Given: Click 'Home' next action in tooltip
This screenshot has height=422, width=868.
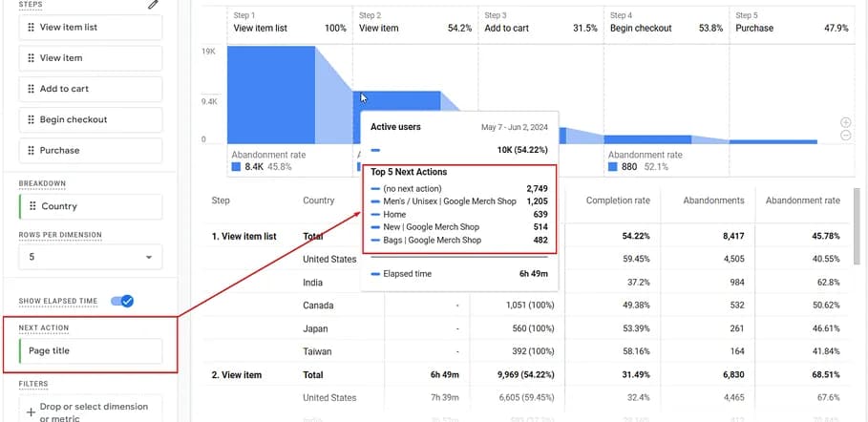Looking at the screenshot, I should point(394,214).
